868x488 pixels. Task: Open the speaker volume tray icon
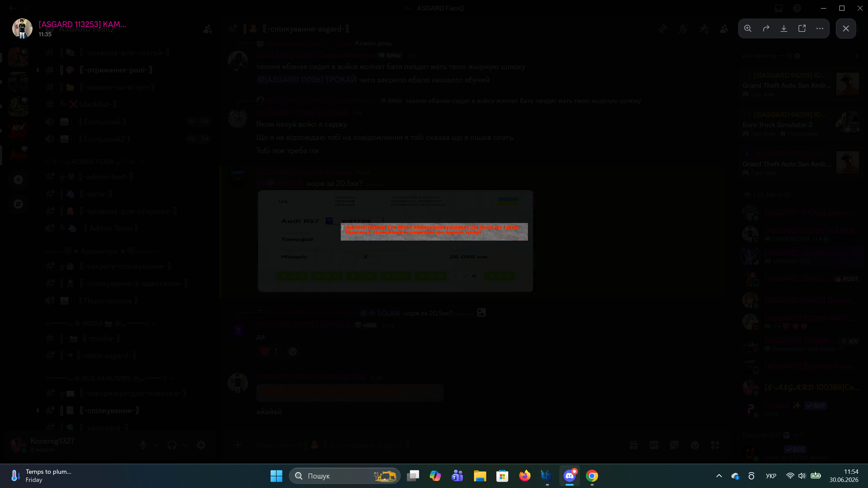[802, 476]
